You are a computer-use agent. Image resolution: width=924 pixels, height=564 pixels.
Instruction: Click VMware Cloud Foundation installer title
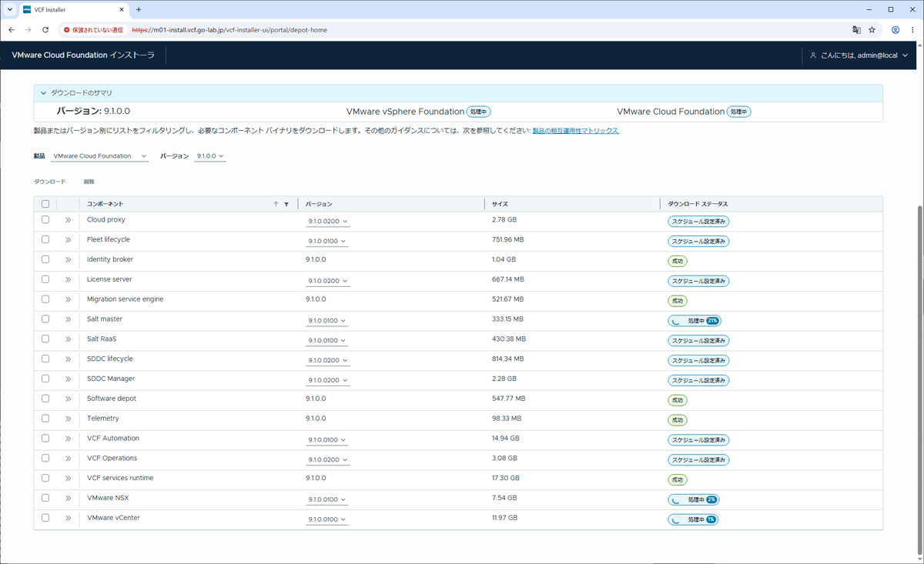pyautogui.click(x=83, y=55)
